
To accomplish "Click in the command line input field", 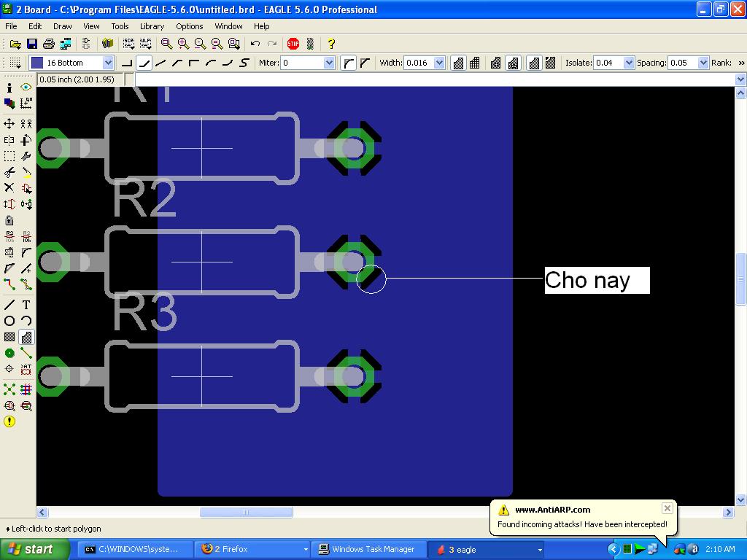I will click(435, 79).
